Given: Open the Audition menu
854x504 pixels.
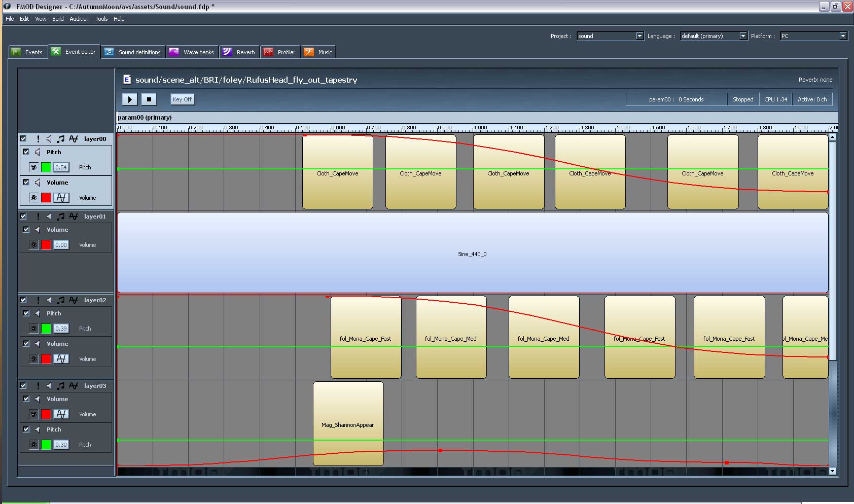Looking at the screenshot, I should [79, 19].
